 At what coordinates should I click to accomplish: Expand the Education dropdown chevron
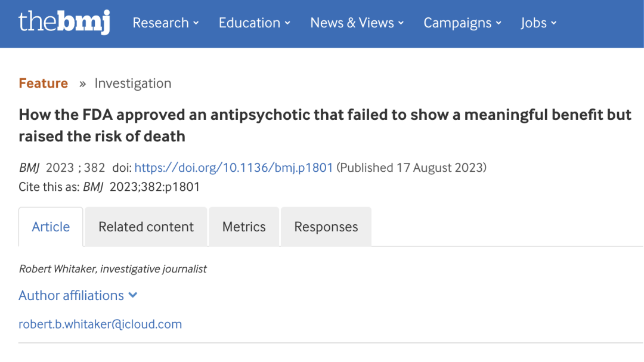[287, 23]
